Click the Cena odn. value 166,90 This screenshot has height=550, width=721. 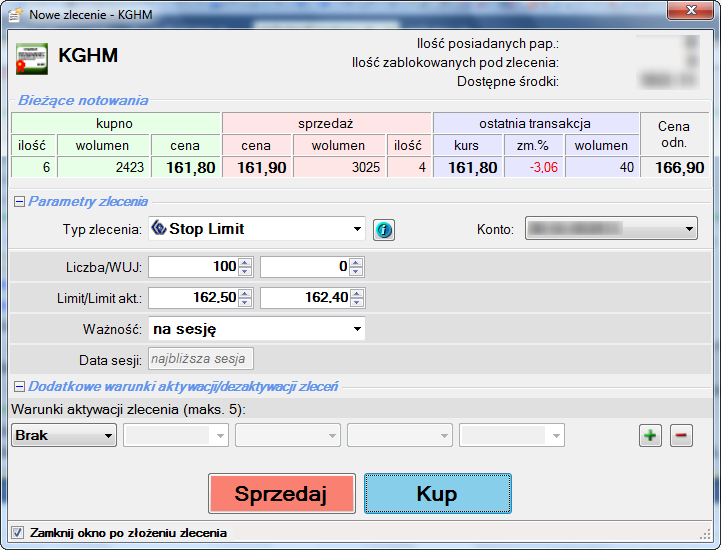click(x=675, y=167)
